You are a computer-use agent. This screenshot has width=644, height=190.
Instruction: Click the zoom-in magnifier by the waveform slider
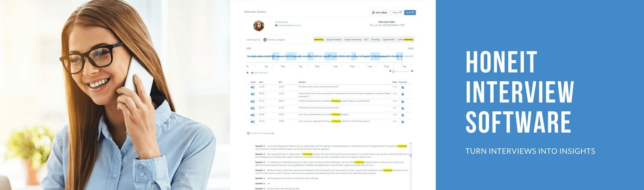[412, 71]
